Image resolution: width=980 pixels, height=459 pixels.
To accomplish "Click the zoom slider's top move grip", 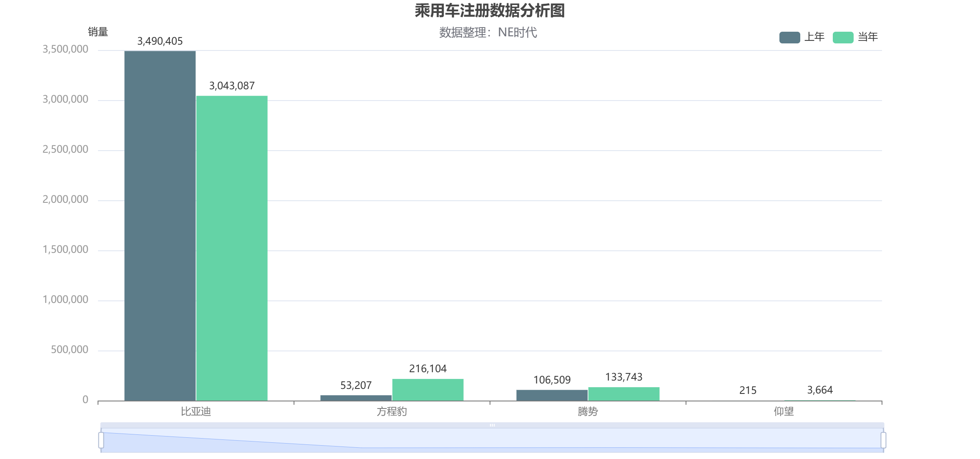I will tap(492, 425).
